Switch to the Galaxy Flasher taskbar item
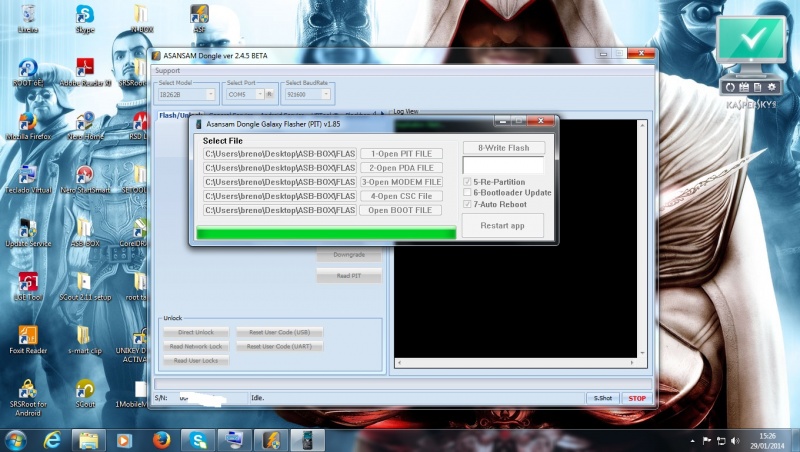The width and height of the screenshot is (800, 452). [307, 440]
